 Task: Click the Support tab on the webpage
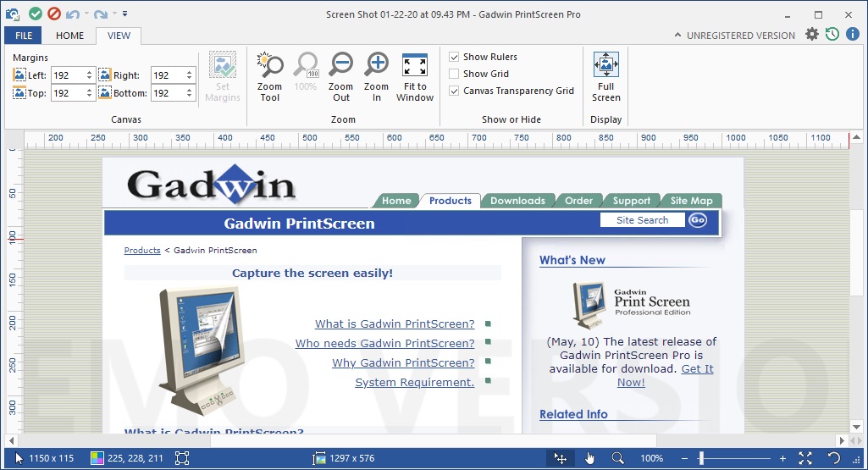(632, 201)
